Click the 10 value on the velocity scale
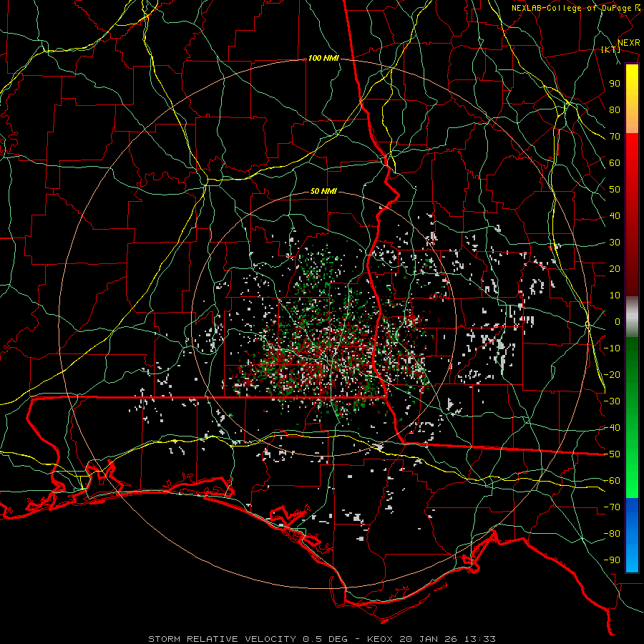Viewport: 644px width, 644px height. click(x=615, y=296)
